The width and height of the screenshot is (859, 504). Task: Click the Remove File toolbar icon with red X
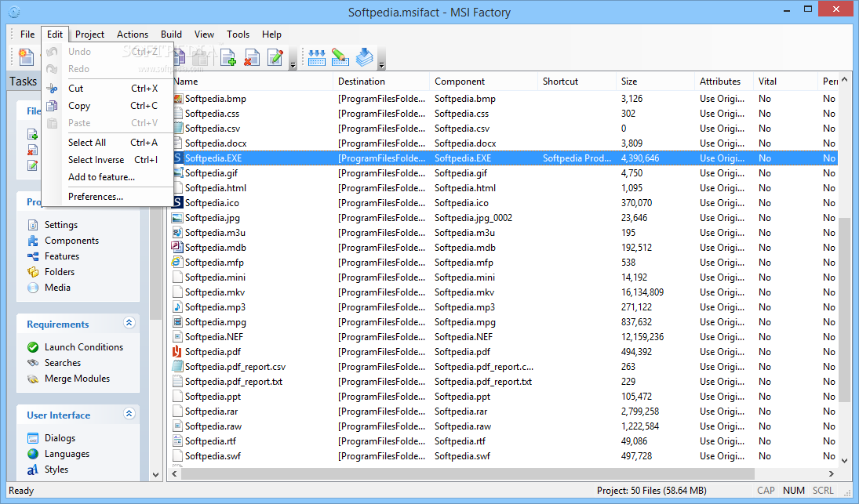coord(252,57)
